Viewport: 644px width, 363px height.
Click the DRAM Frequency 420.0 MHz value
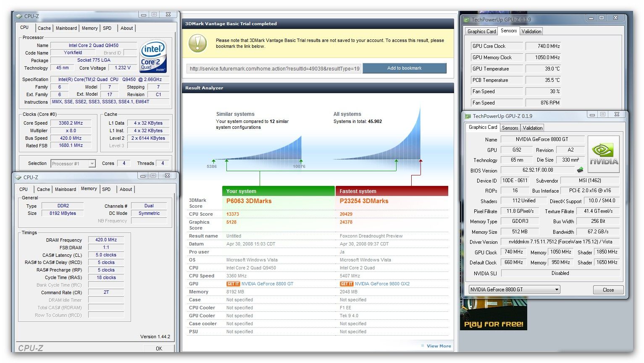(106, 240)
